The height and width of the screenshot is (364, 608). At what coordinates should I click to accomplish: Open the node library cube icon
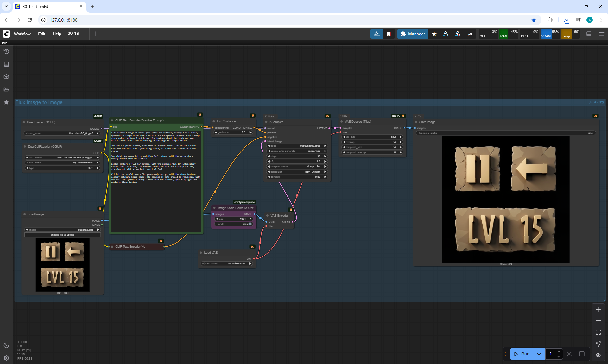(x=6, y=77)
